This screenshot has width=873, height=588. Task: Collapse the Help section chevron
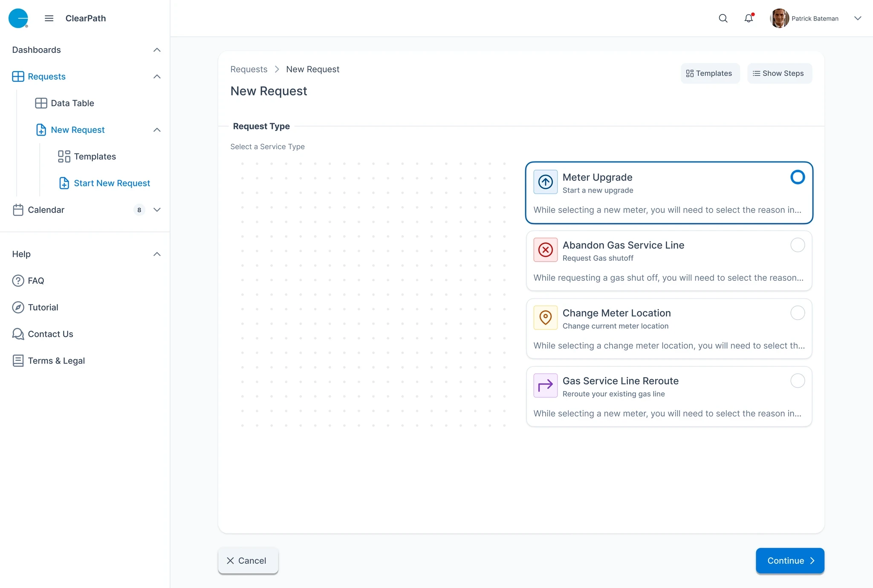[157, 254]
